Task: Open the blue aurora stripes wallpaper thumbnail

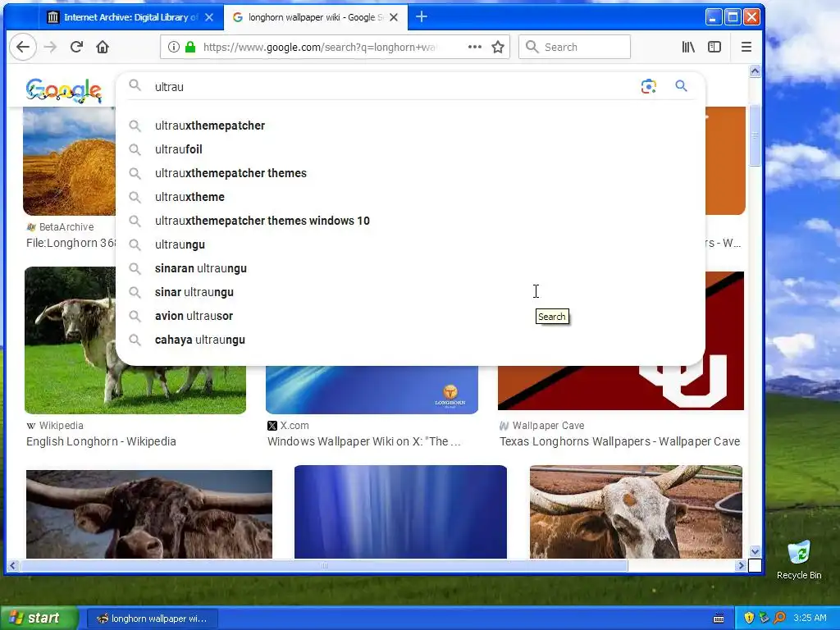Action: click(400, 512)
